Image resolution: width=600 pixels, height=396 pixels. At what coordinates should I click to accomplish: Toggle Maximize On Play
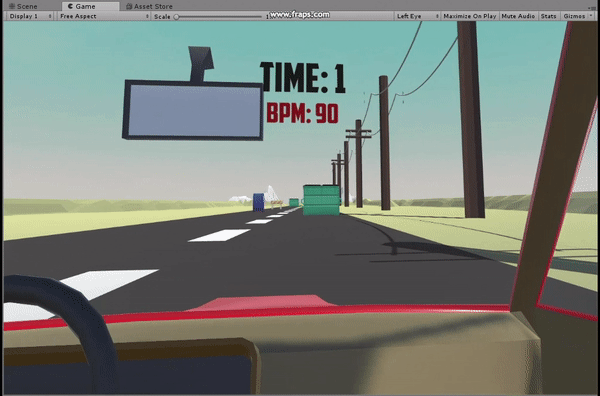470,16
